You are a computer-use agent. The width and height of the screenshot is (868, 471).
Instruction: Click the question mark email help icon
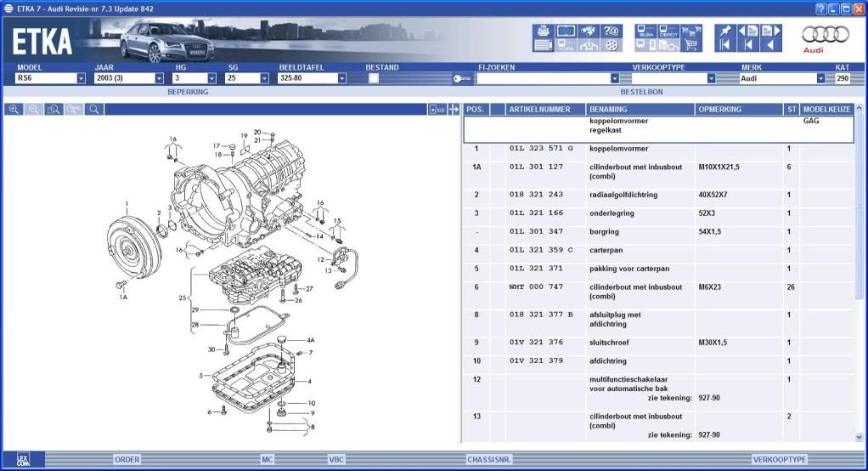tap(612, 31)
